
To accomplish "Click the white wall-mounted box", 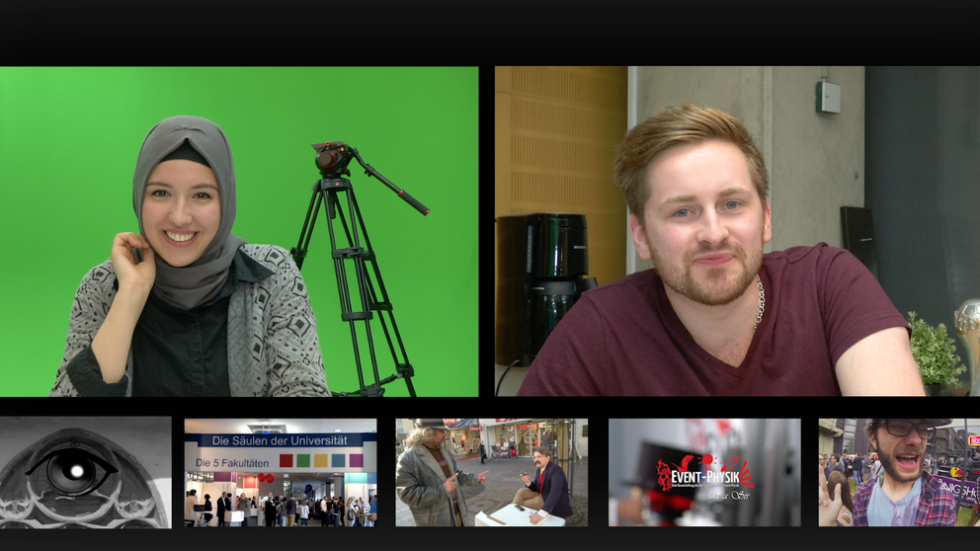I will click(x=828, y=97).
